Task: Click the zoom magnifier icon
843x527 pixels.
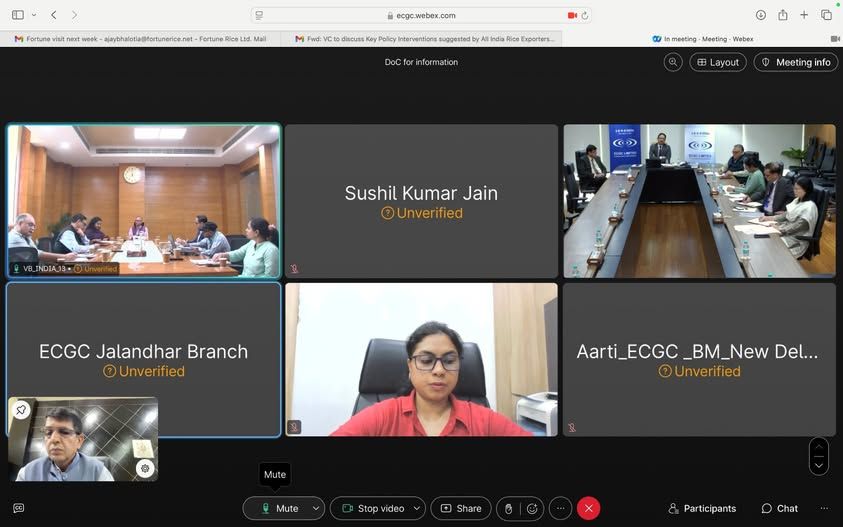Action: (x=673, y=62)
